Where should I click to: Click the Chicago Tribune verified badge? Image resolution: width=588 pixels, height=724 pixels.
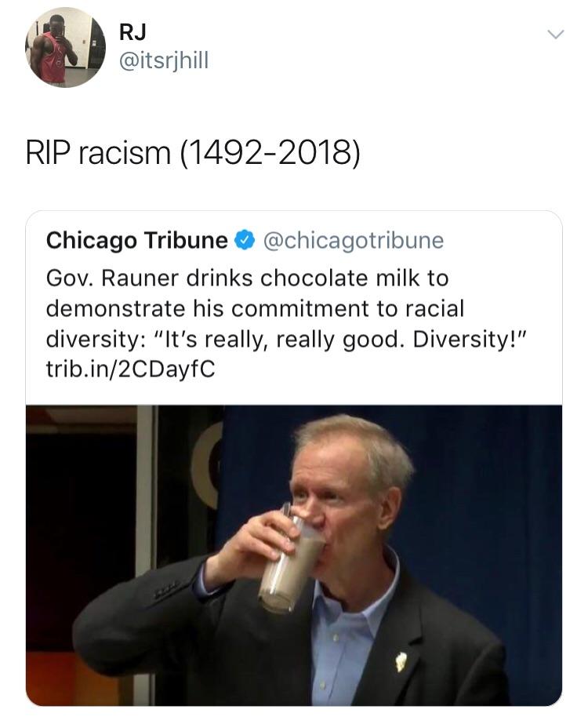pyautogui.click(x=245, y=240)
